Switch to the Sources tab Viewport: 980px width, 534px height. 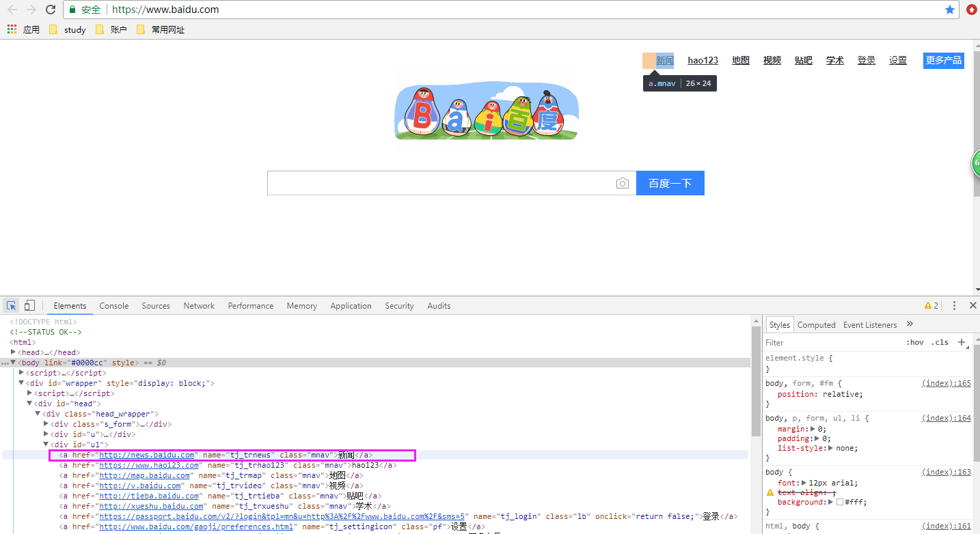coord(156,306)
